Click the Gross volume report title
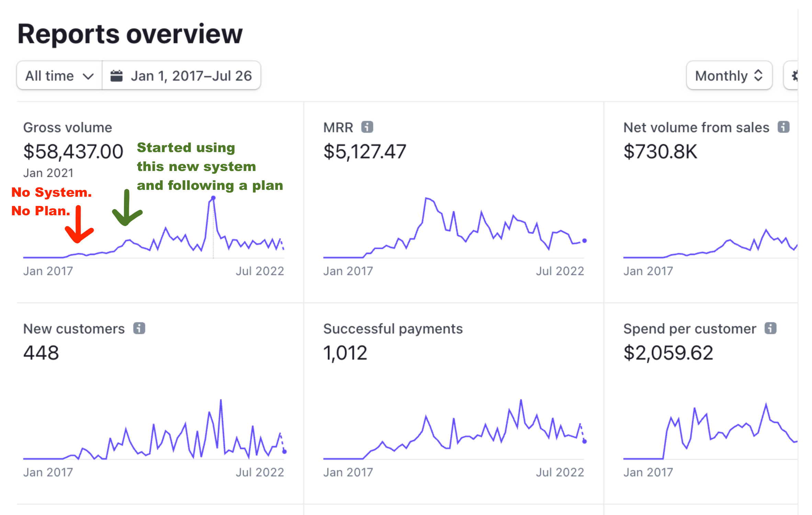Screen dimensions: 812x515 (68, 127)
